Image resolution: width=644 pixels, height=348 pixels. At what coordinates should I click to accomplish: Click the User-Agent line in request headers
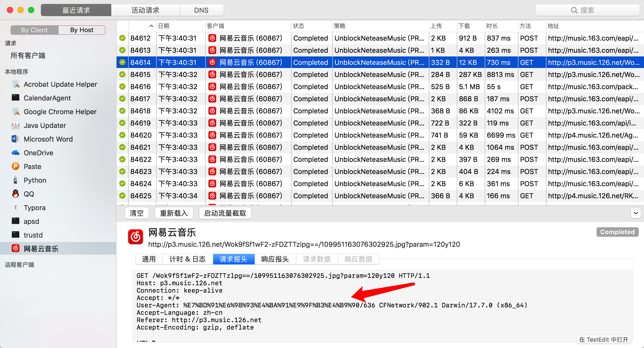[x=332, y=305]
